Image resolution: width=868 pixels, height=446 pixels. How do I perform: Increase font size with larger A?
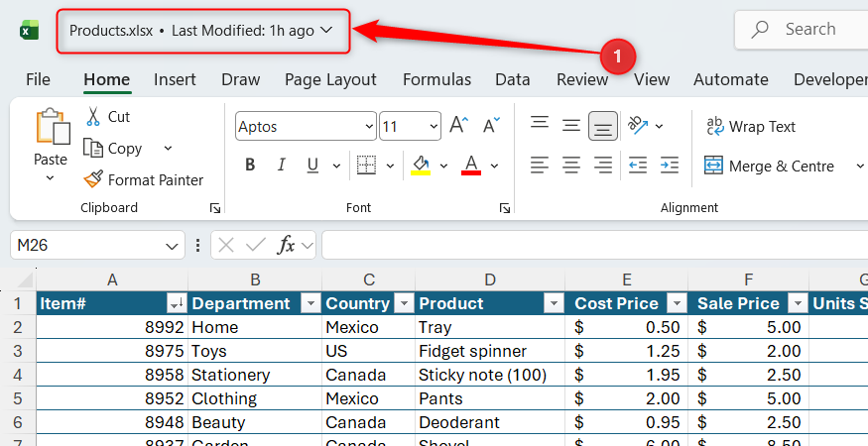tap(459, 126)
